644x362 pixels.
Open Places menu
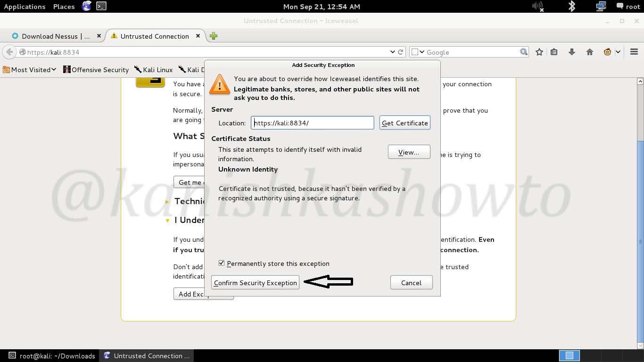64,7
